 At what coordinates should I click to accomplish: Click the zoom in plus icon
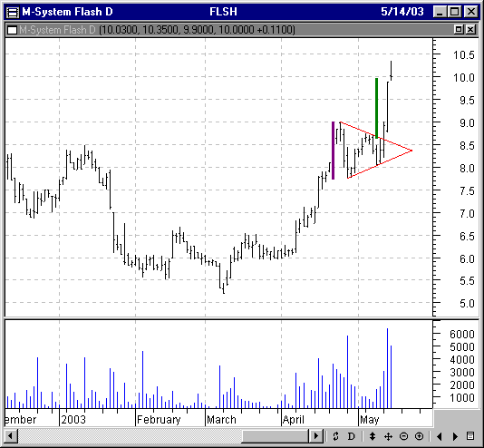pyautogui.click(x=419, y=436)
